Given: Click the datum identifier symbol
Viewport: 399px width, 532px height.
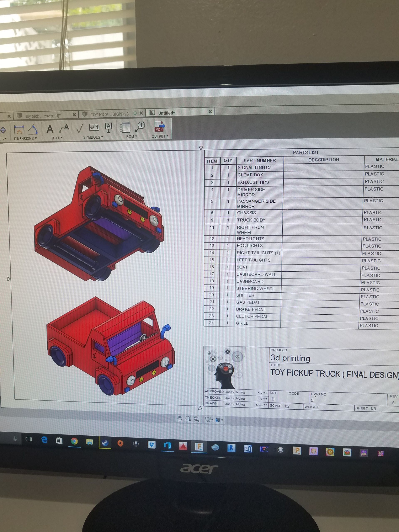Looking at the screenshot, I should (108, 127).
